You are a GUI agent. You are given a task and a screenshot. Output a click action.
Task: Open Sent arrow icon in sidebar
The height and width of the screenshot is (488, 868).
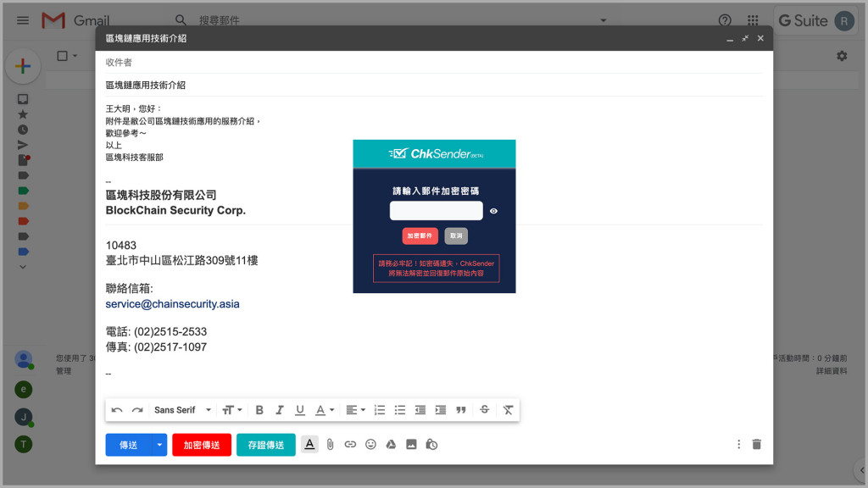23,145
